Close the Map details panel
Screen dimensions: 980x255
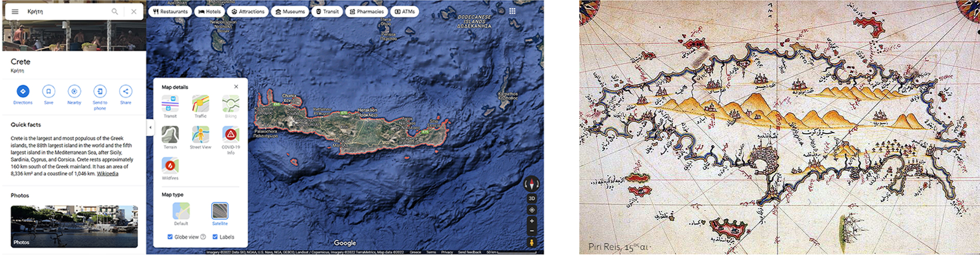[236, 87]
